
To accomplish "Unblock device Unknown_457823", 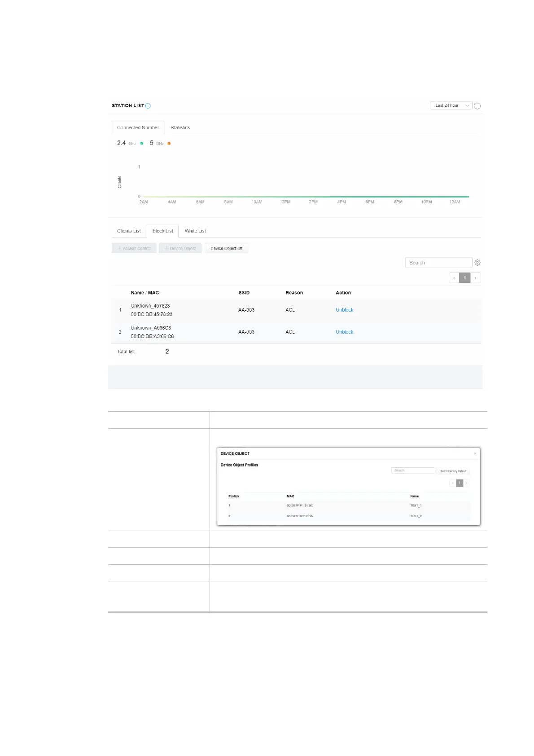I will click(x=344, y=310).
